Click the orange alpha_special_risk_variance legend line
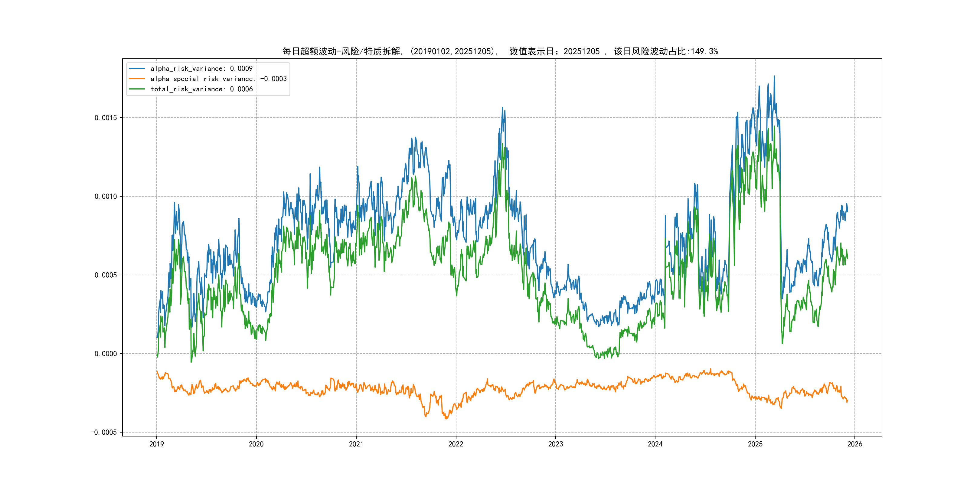The height and width of the screenshot is (490, 980). click(137, 79)
